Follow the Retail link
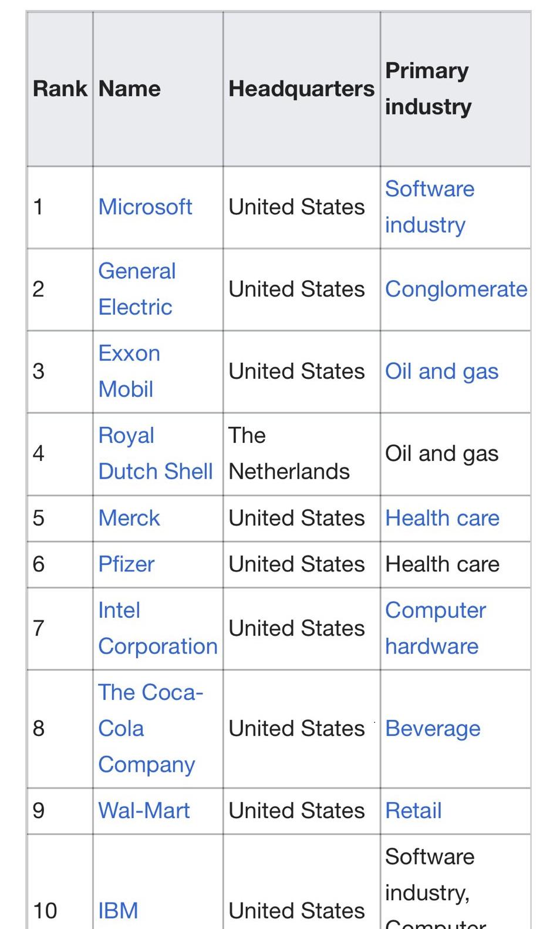 click(413, 810)
